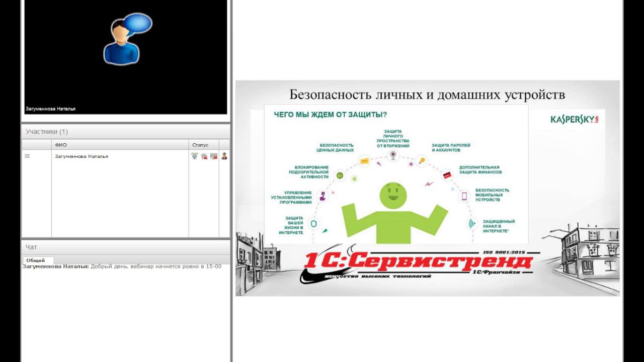This screenshot has width=644, height=362.
Task: Select participant name Загуменнова Наталья in list
Action: (x=82, y=156)
